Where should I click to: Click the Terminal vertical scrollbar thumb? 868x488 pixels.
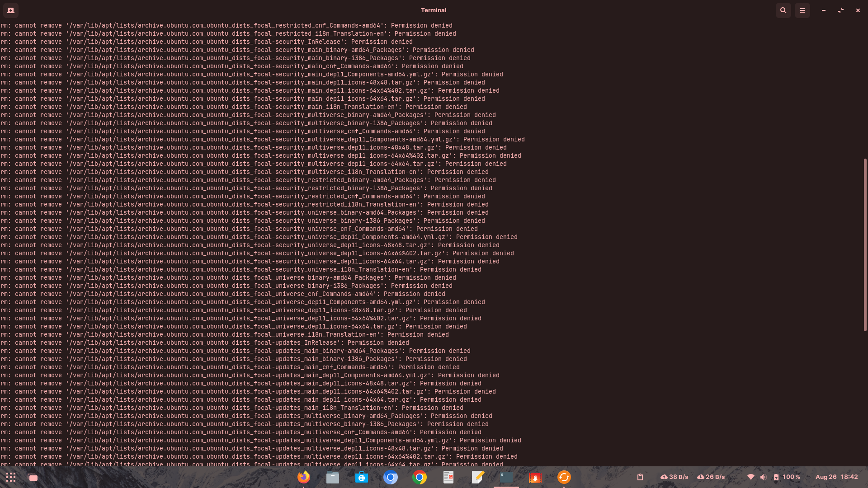click(865, 244)
